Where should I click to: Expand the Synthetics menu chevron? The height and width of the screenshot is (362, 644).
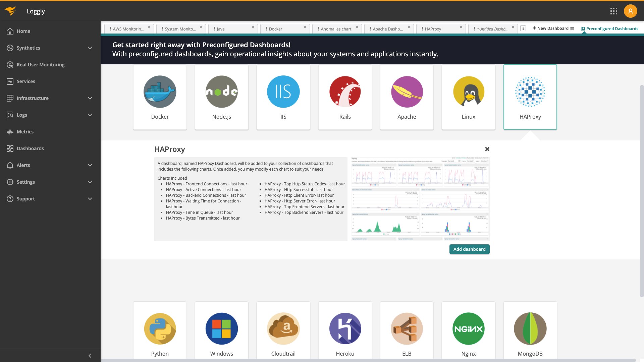tap(90, 48)
